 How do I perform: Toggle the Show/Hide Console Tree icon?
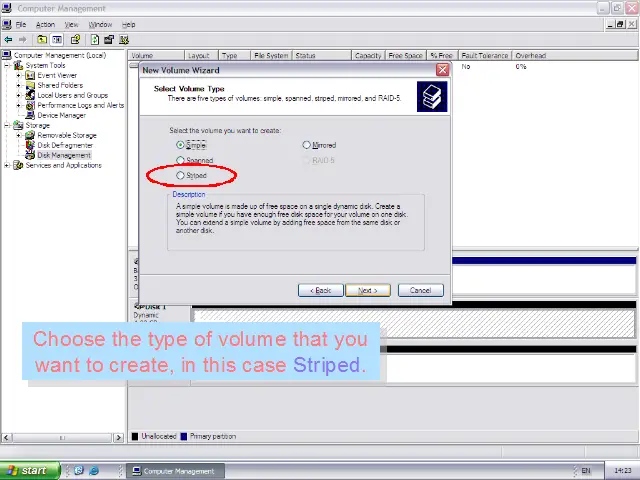coord(57,40)
